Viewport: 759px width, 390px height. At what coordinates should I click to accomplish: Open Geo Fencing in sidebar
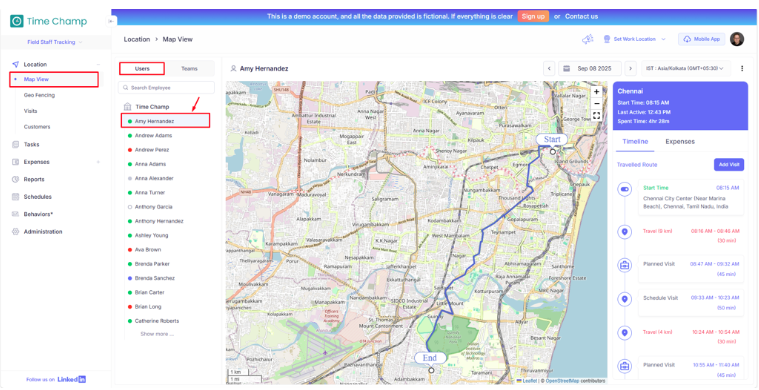39,95
